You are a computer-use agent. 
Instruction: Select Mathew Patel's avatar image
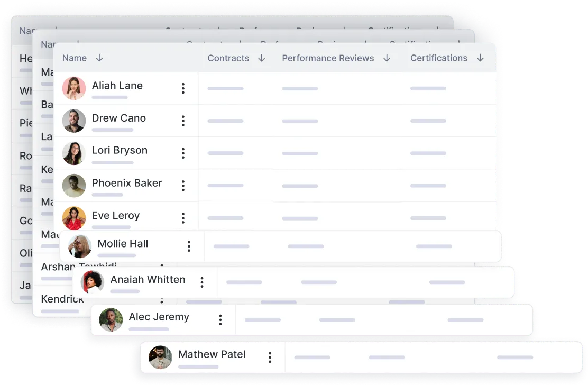(x=160, y=357)
